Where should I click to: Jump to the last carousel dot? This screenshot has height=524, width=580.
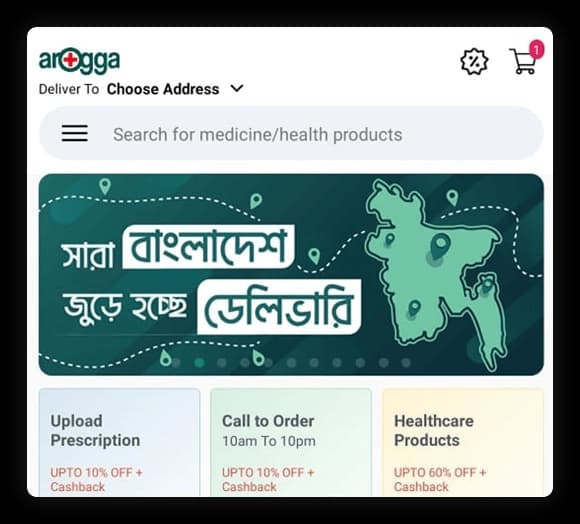pyautogui.click(x=406, y=362)
